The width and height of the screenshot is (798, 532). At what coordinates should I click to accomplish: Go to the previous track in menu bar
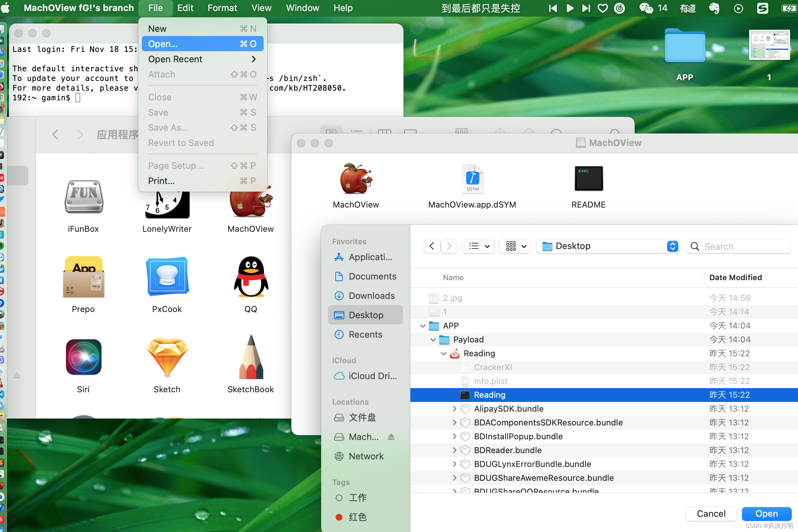coord(553,8)
